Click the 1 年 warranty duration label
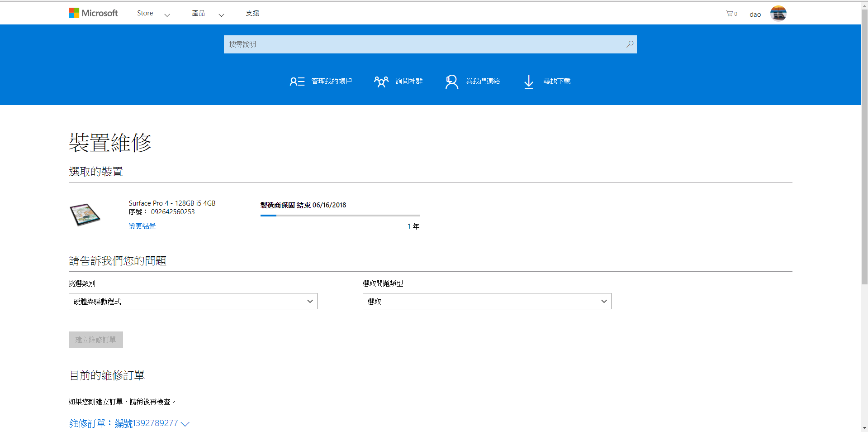 click(413, 226)
